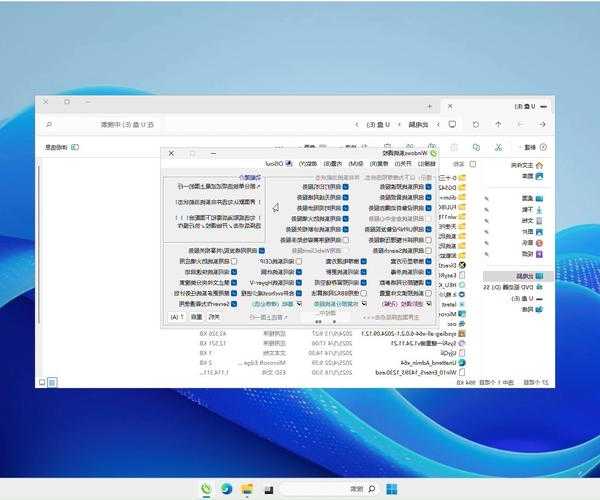
Task: Open 下载 (Downloads) in Explorer sidebar
Action: click(526, 209)
